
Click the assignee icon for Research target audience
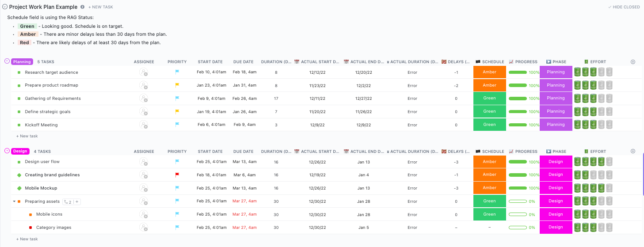pos(144,72)
